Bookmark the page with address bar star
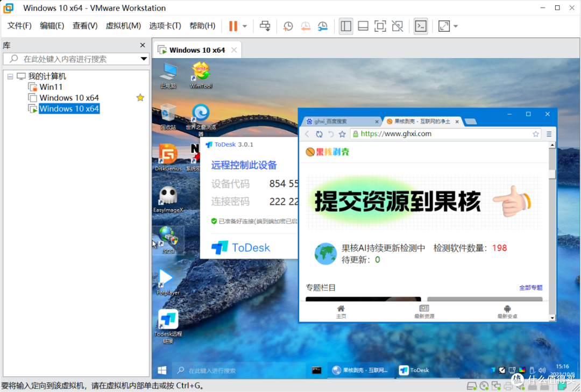 click(535, 134)
